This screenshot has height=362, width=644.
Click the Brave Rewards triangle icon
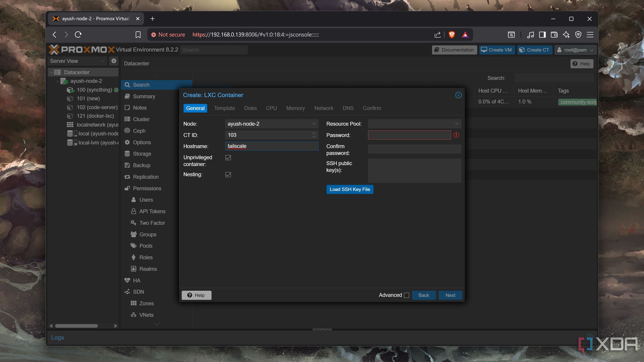(x=465, y=35)
